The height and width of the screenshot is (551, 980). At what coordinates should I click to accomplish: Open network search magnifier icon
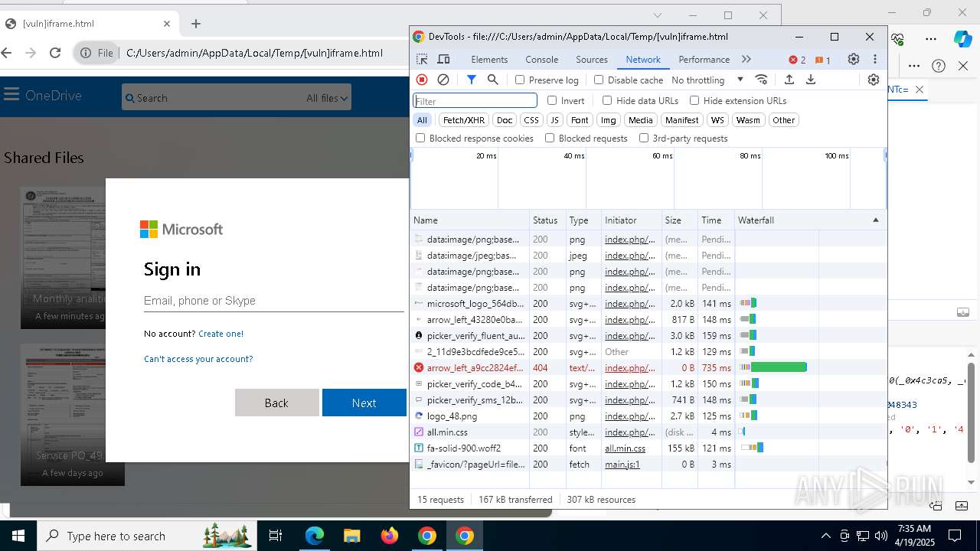click(493, 80)
